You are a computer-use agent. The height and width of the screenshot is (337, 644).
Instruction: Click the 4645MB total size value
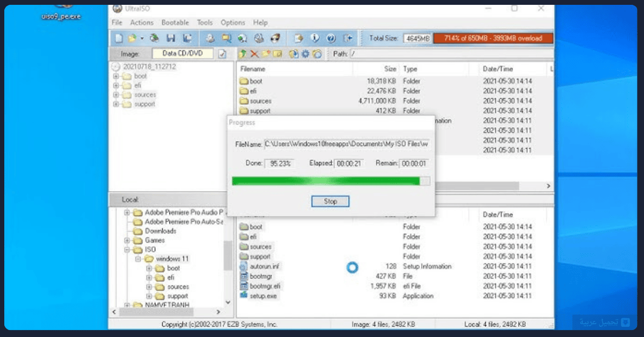point(417,39)
